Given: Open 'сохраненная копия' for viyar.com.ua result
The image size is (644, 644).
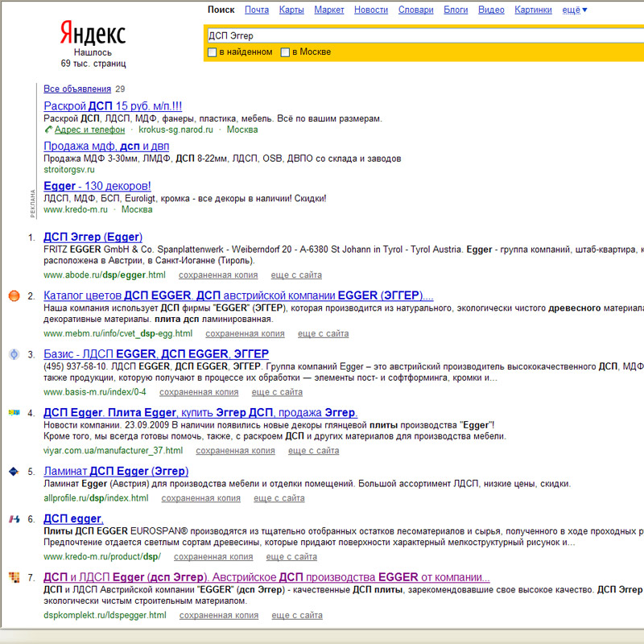Looking at the screenshot, I should point(235,451).
